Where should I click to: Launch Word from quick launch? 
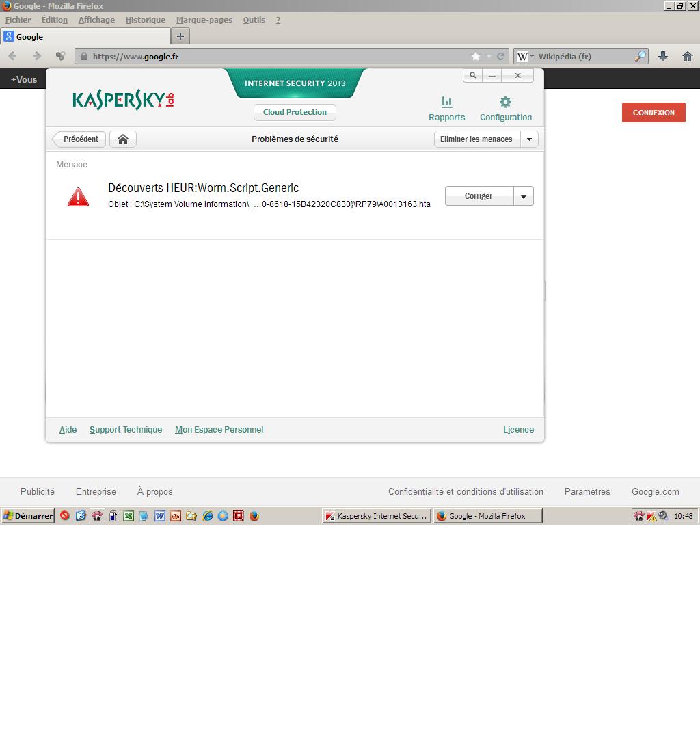coord(160,516)
